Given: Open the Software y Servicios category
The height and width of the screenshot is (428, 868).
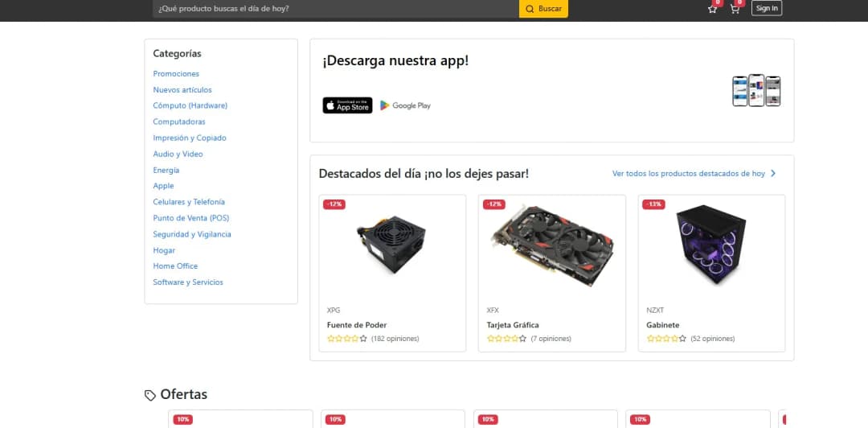Looking at the screenshot, I should 187,282.
